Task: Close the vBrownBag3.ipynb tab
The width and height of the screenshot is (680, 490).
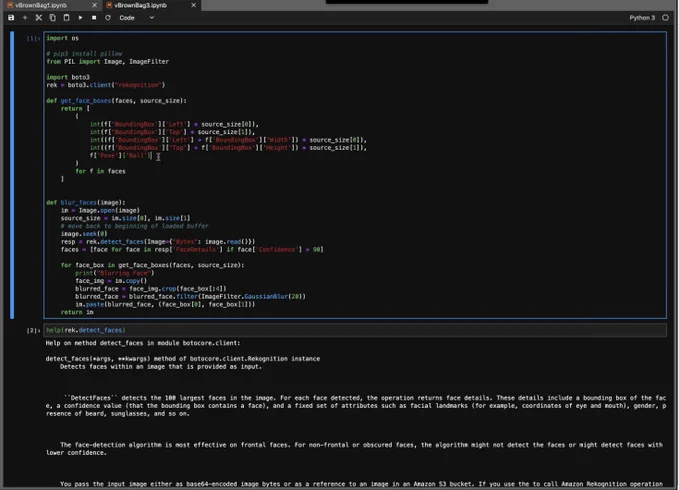Action: pyautogui.click(x=193, y=5)
